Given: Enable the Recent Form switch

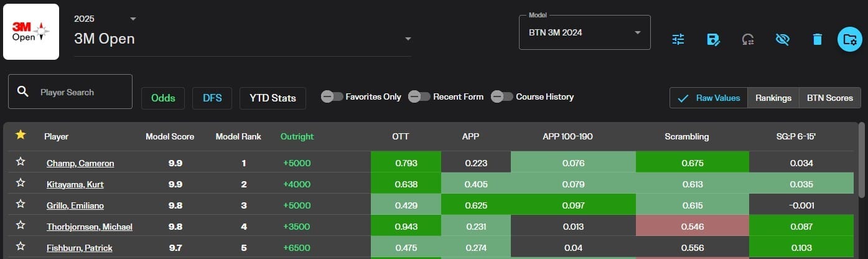Looking at the screenshot, I should (419, 97).
